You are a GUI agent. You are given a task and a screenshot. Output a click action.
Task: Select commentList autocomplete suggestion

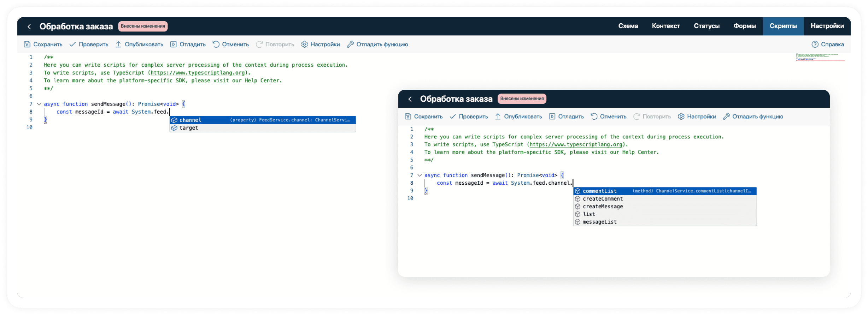click(665, 191)
